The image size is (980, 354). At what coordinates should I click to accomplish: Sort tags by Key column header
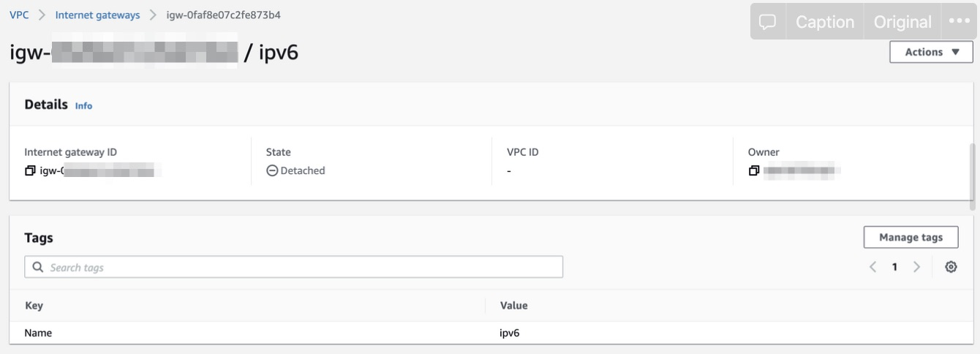tap(34, 306)
